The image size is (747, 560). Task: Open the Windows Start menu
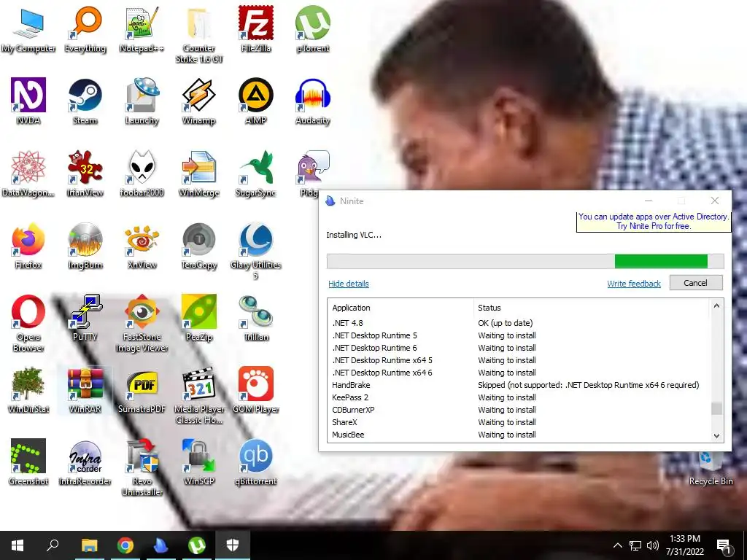point(18,545)
